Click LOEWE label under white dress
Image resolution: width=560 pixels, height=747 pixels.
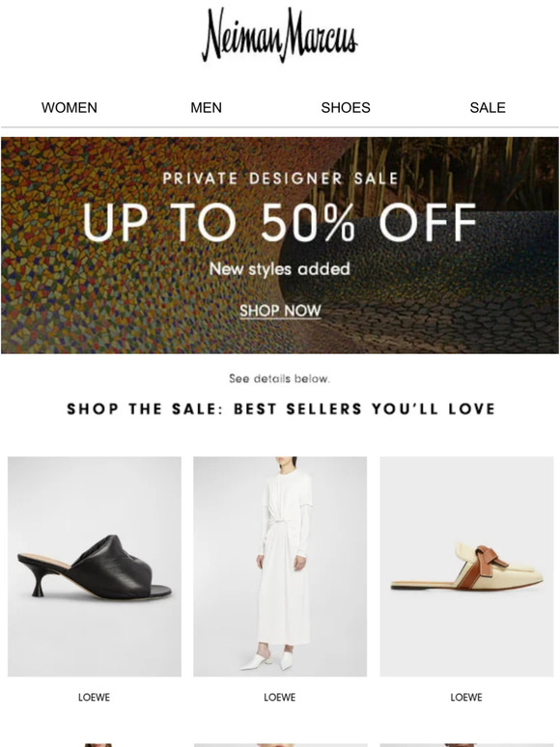tap(280, 698)
